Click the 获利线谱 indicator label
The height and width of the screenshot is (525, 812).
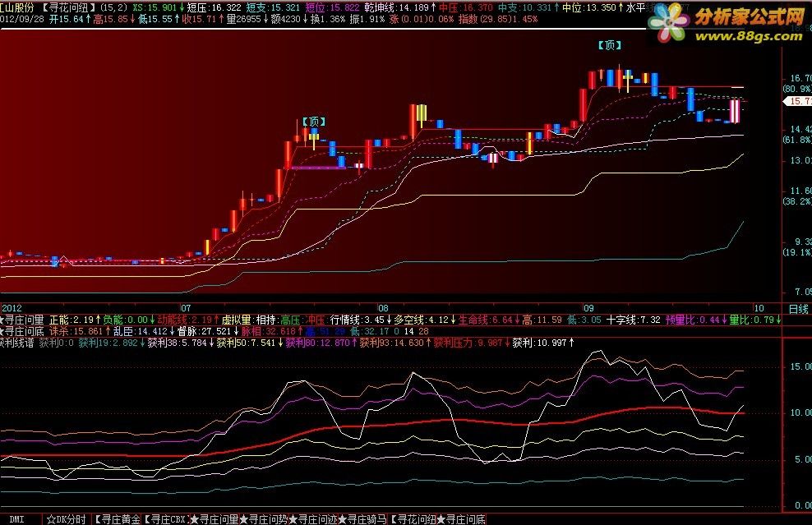[16, 343]
